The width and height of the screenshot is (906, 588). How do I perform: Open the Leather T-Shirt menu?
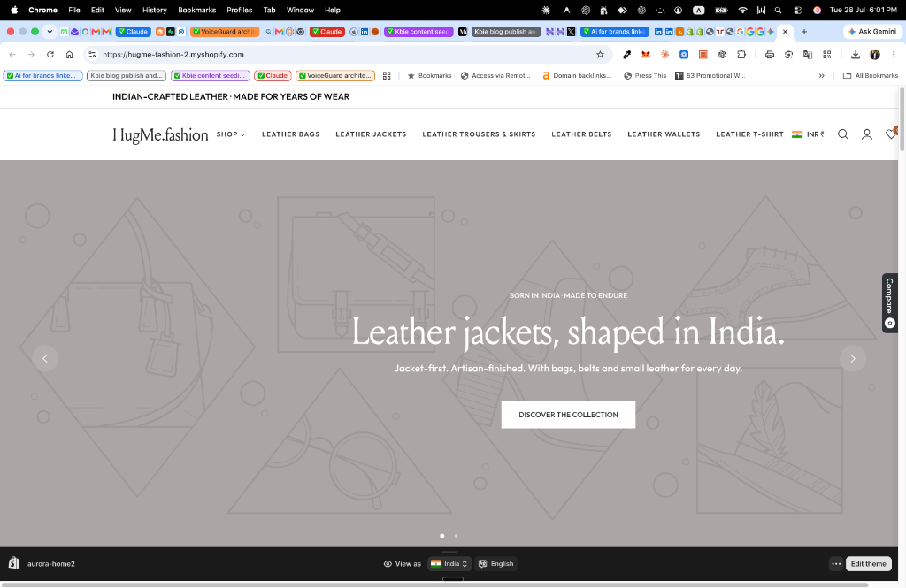click(x=750, y=134)
